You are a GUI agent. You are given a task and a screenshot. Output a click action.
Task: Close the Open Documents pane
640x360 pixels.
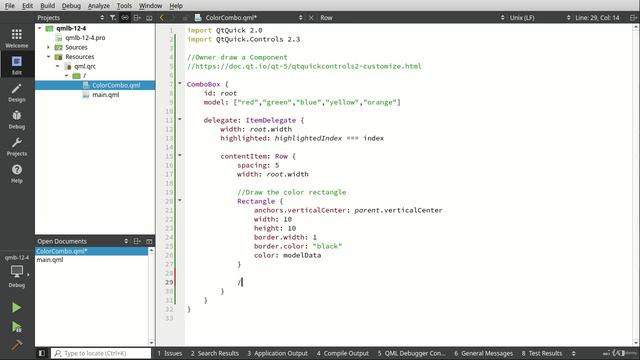point(149,241)
